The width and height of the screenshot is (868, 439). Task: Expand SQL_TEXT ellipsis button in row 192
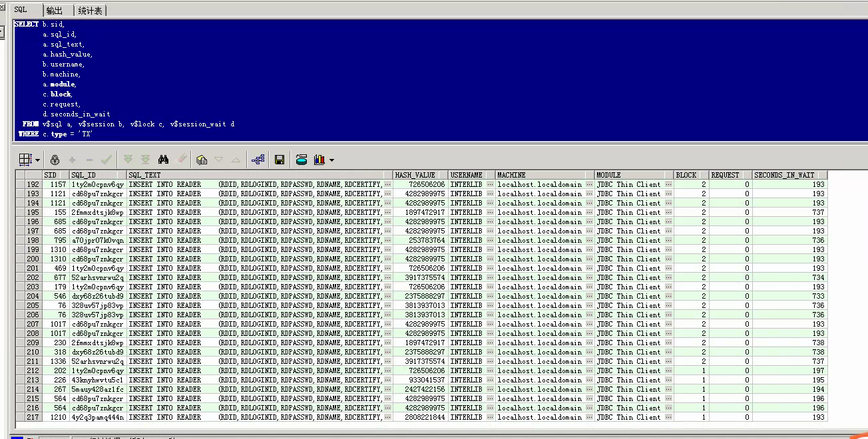coord(388,184)
